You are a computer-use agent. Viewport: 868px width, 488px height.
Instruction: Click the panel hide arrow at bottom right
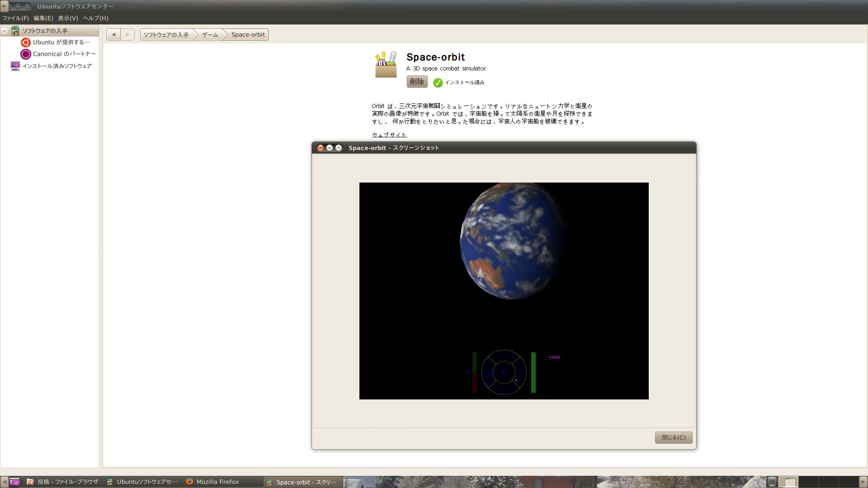pyautogui.click(x=863, y=482)
